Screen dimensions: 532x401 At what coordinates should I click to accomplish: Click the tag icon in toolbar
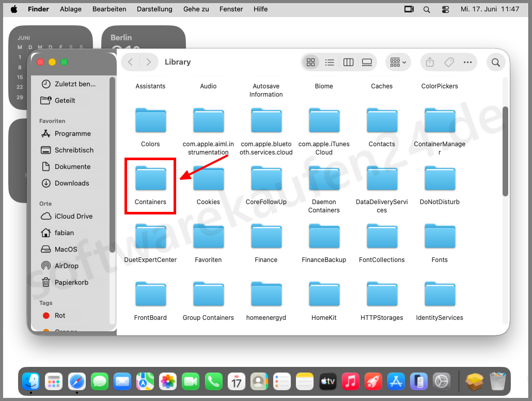(449, 62)
